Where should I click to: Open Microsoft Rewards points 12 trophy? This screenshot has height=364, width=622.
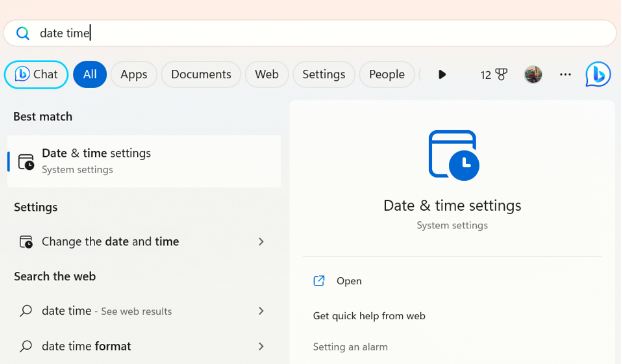[x=494, y=75]
